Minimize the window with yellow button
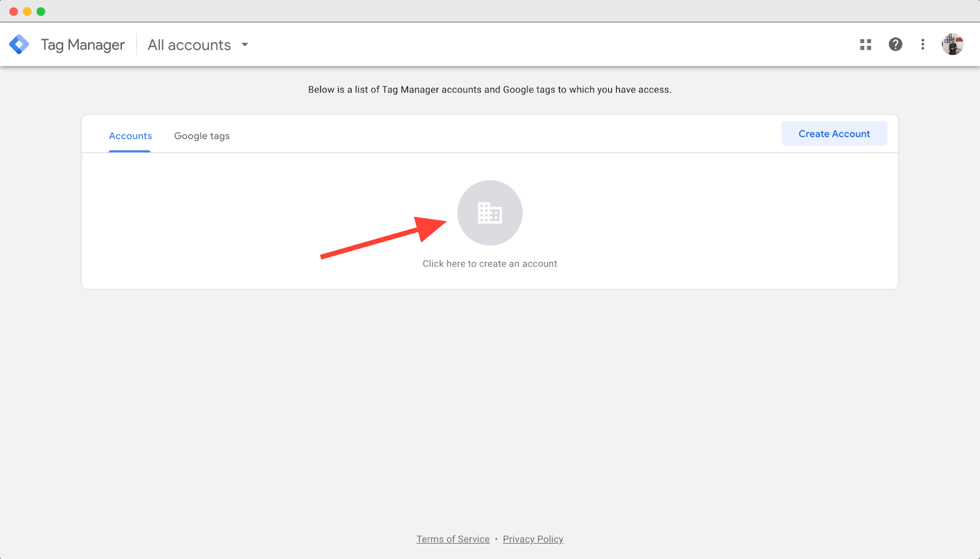The width and height of the screenshot is (980, 559). tap(27, 12)
